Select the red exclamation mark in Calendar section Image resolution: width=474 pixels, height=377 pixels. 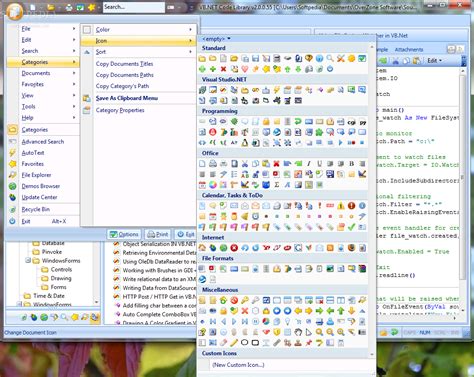[x=319, y=206]
